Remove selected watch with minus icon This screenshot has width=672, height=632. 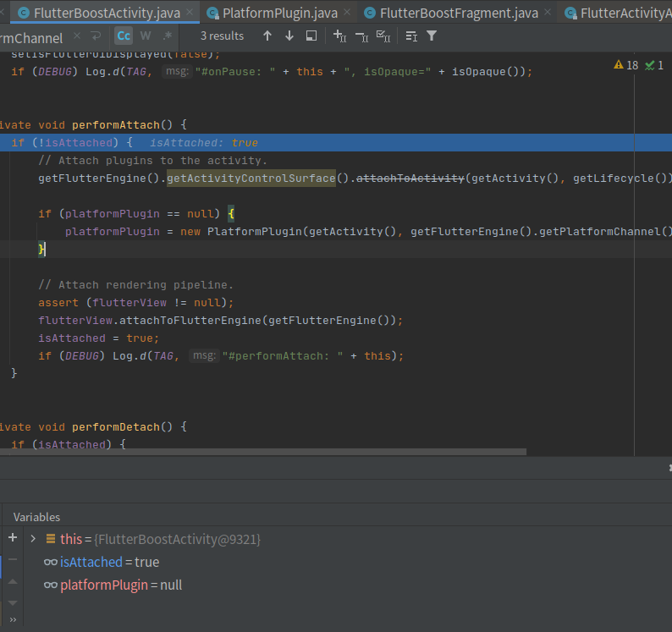13,559
